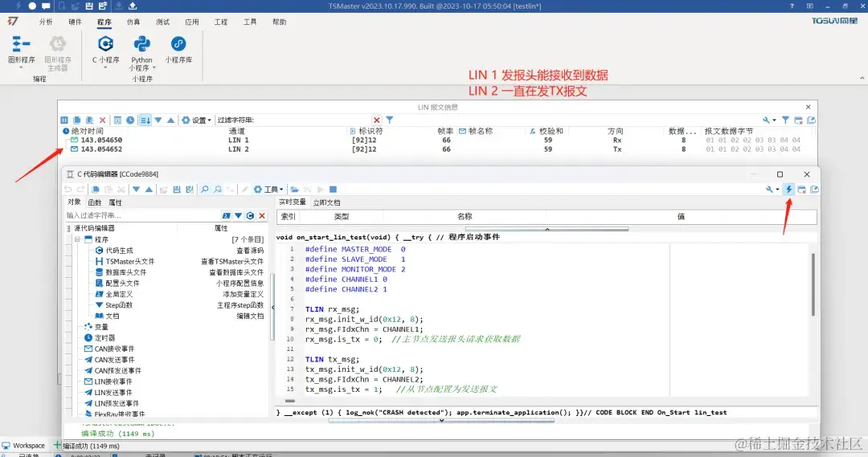The image size is (868, 457).
Task: Switch to the 对象 tab
Action: (74, 202)
